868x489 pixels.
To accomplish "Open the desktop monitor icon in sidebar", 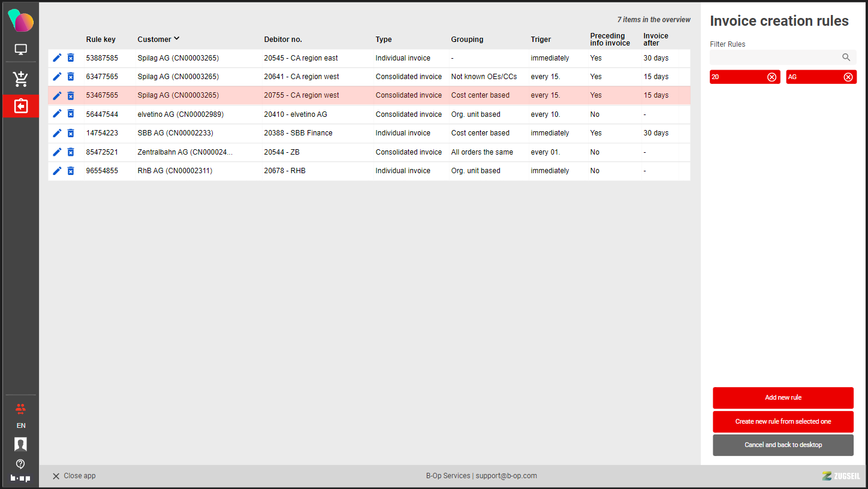I will coord(20,50).
